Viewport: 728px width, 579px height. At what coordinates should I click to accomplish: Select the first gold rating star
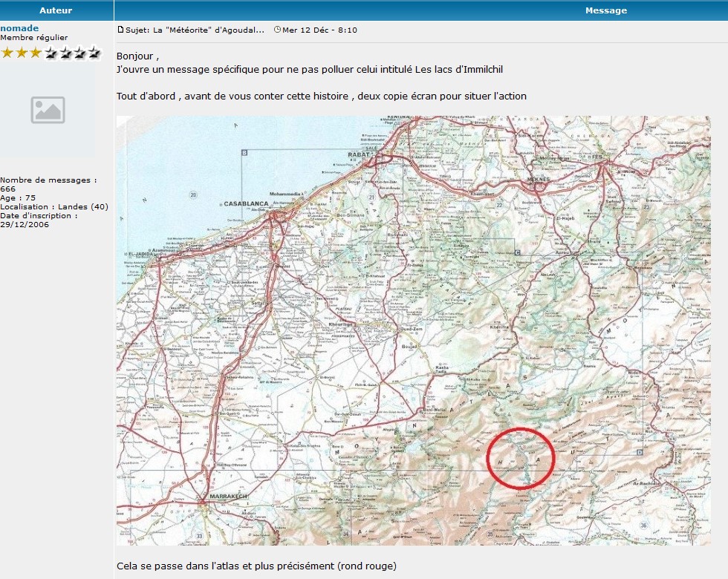(7, 53)
